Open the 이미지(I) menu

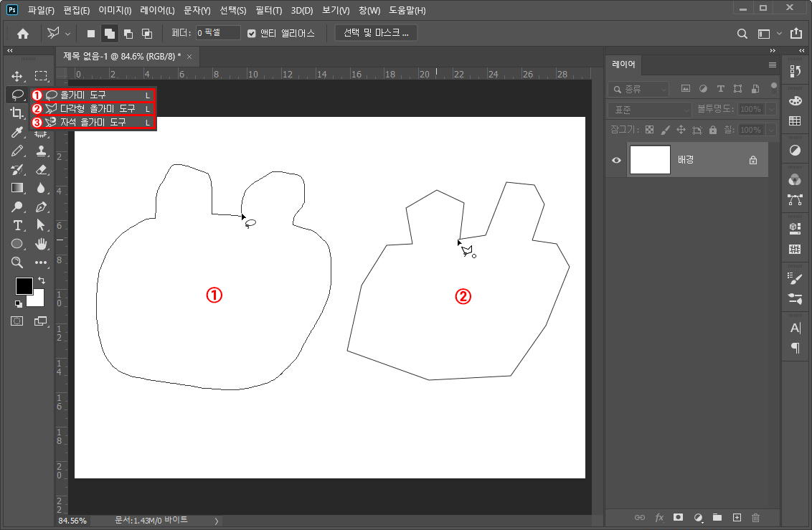click(115, 10)
